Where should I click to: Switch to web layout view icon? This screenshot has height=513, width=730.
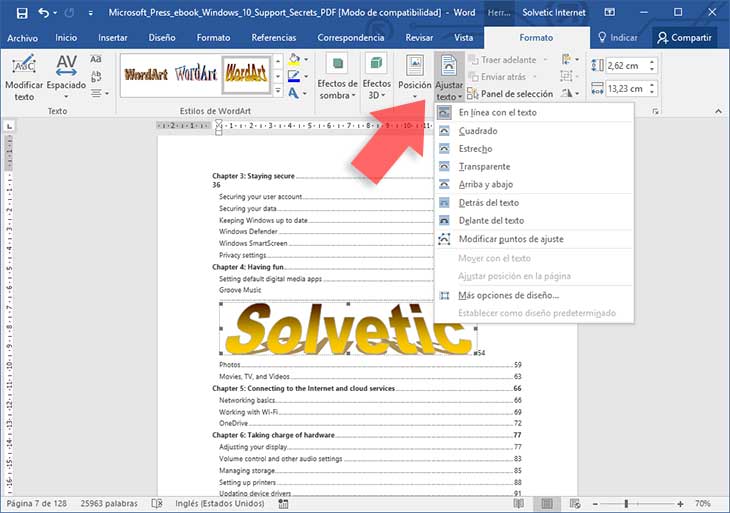[575, 504]
